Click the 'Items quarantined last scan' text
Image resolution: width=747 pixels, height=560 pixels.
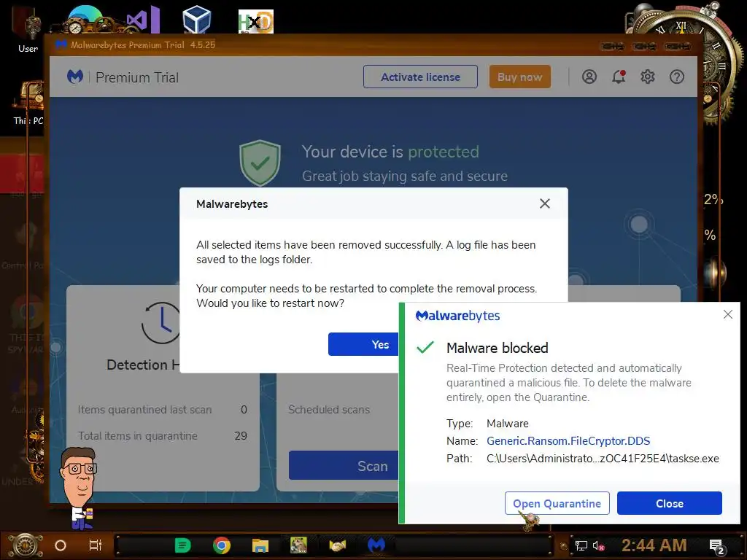(x=145, y=410)
